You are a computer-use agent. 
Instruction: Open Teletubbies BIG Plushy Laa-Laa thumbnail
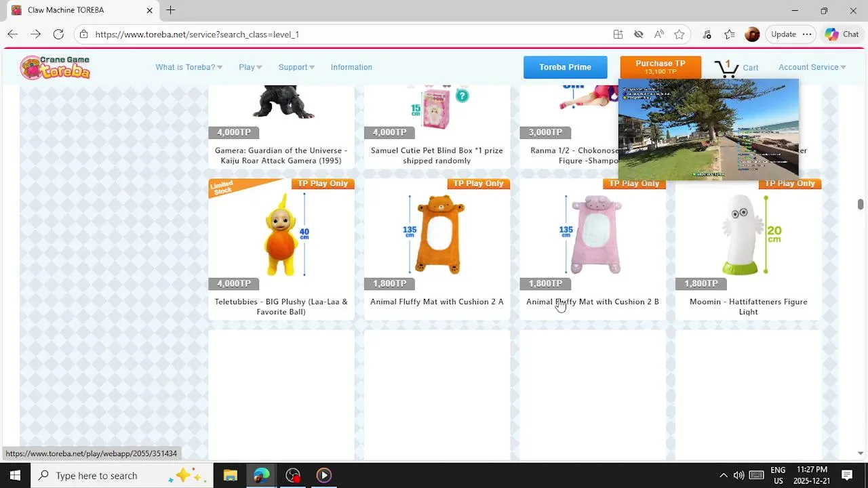281,234
